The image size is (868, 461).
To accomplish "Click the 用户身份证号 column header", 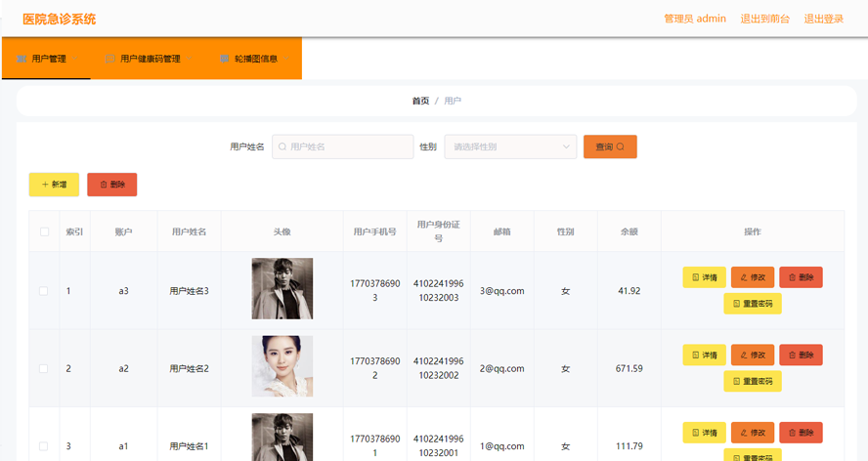I will tap(439, 230).
